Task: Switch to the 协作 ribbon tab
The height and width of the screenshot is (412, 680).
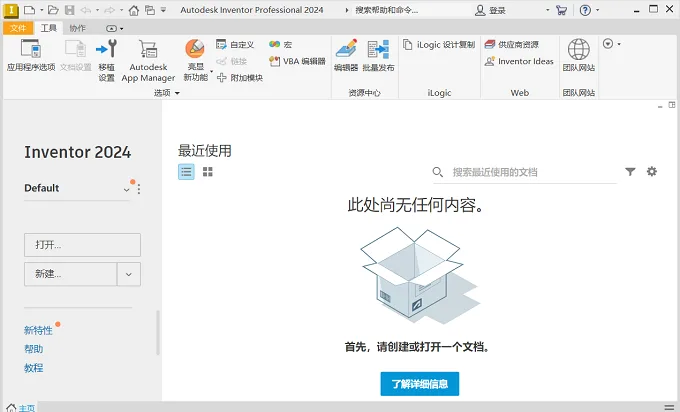Action: point(77,28)
